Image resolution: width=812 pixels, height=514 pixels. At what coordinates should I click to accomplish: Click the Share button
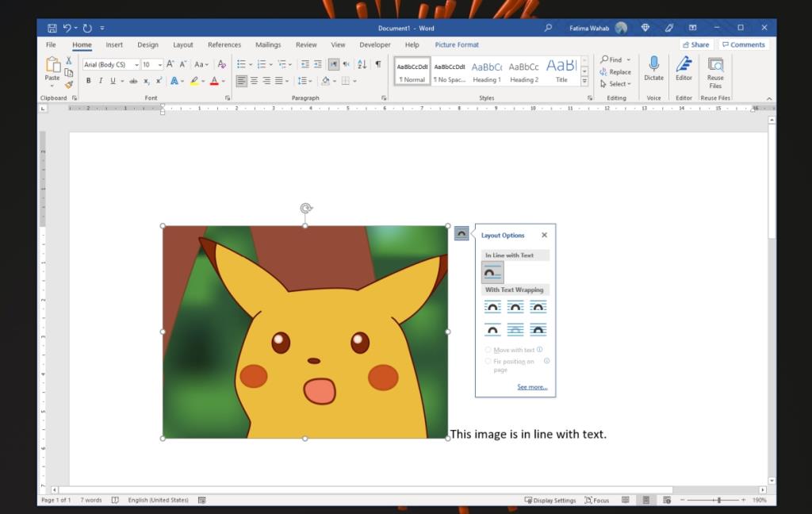[x=695, y=44]
